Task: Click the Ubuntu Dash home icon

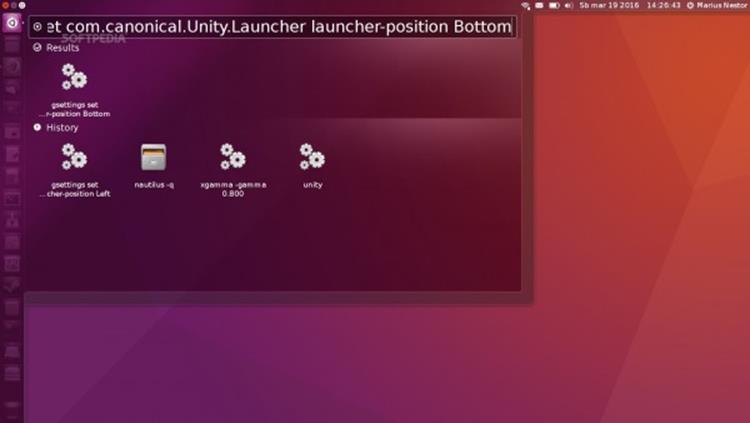Action: click(12, 24)
